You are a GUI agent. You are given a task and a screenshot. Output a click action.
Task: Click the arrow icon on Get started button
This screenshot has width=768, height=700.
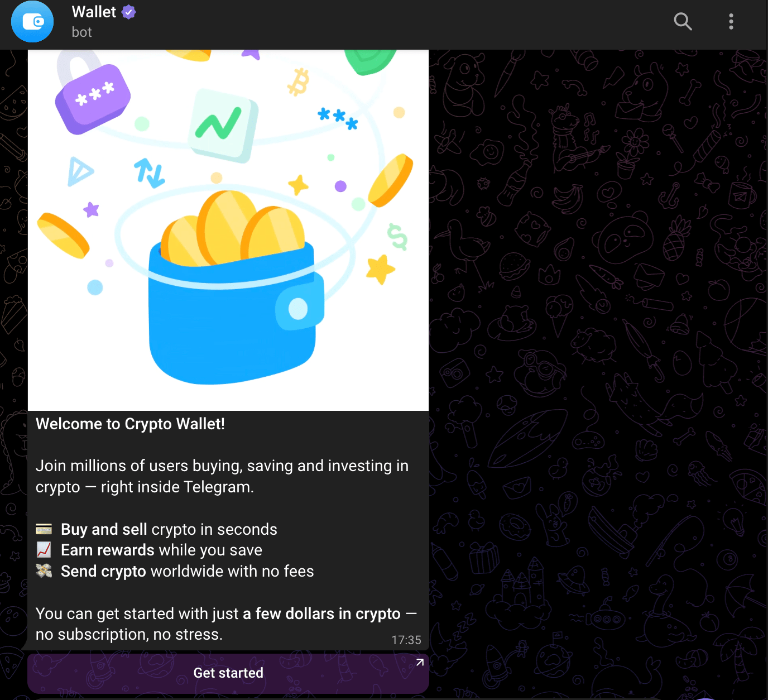click(x=420, y=663)
